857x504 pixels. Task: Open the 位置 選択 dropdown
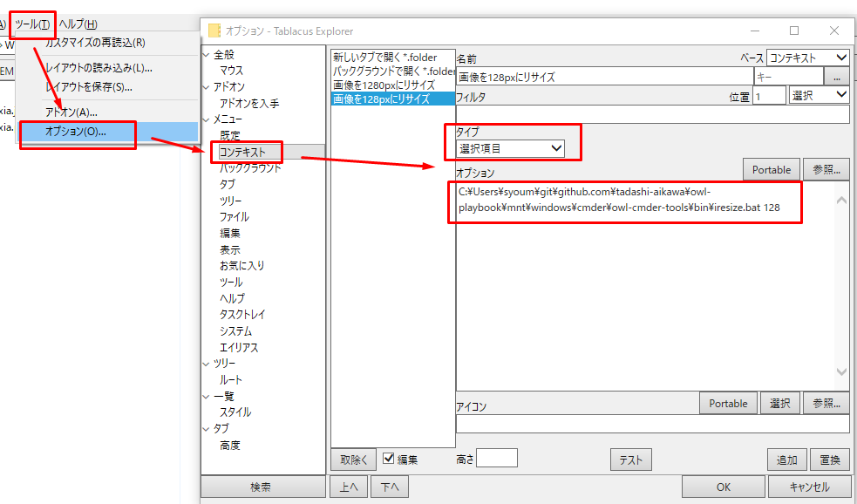point(819,95)
